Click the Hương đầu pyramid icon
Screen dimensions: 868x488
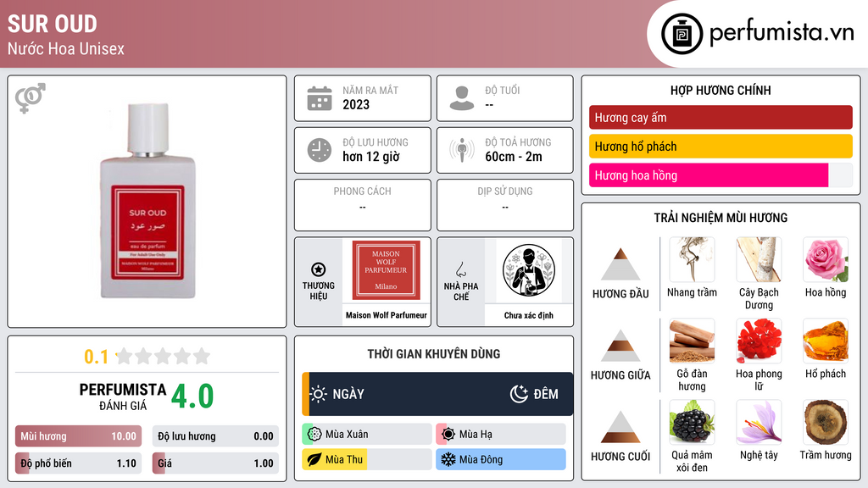tap(620, 264)
